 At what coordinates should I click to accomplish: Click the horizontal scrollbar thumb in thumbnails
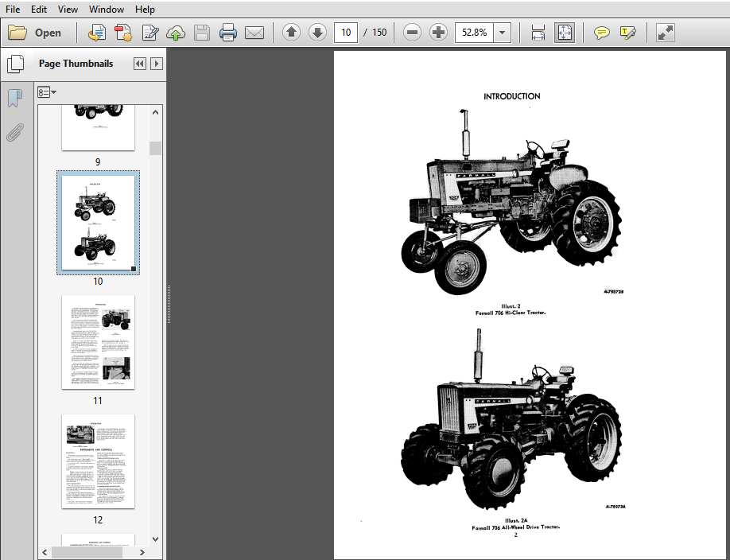click(x=87, y=553)
